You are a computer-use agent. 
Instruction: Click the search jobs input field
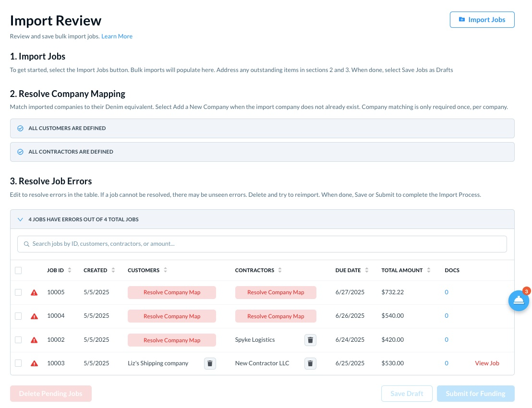pos(262,244)
